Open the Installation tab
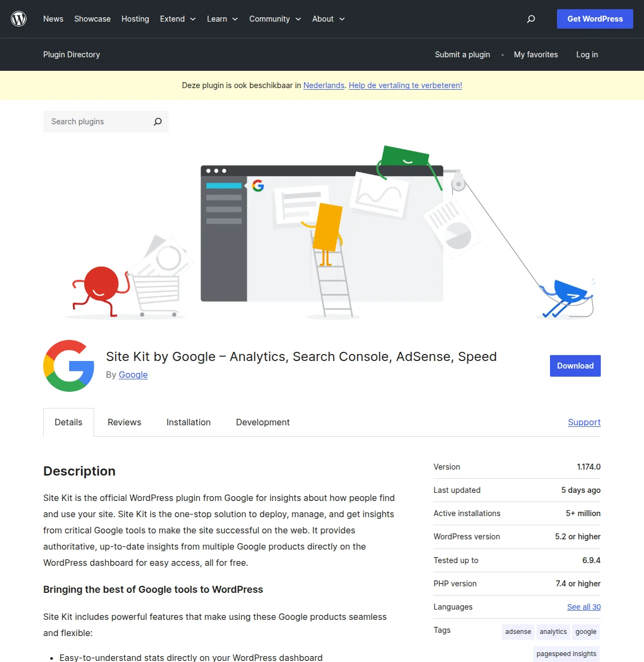 pyautogui.click(x=189, y=422)
